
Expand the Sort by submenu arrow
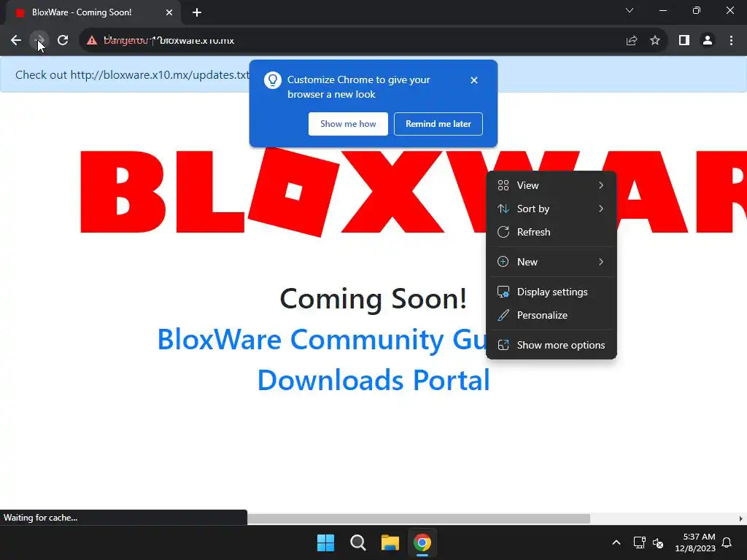[x=601, y=209]
